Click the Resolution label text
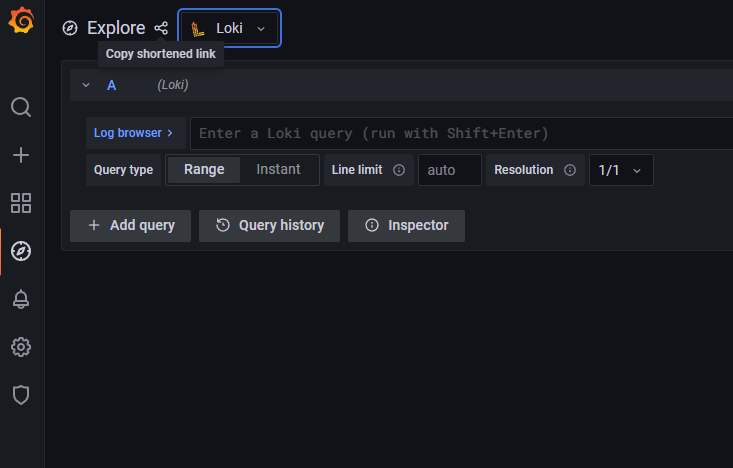733x468 pixels. (x=524, y=170)
